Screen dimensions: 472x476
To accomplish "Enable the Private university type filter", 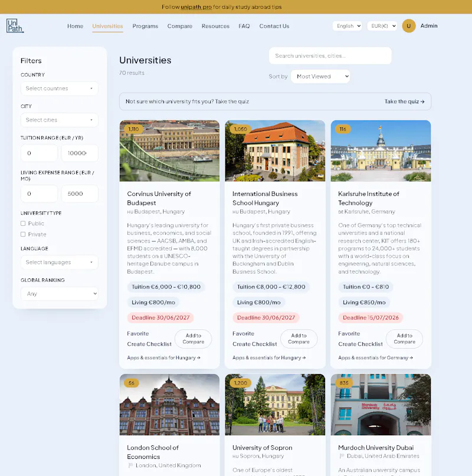I will tap(23, 234).
